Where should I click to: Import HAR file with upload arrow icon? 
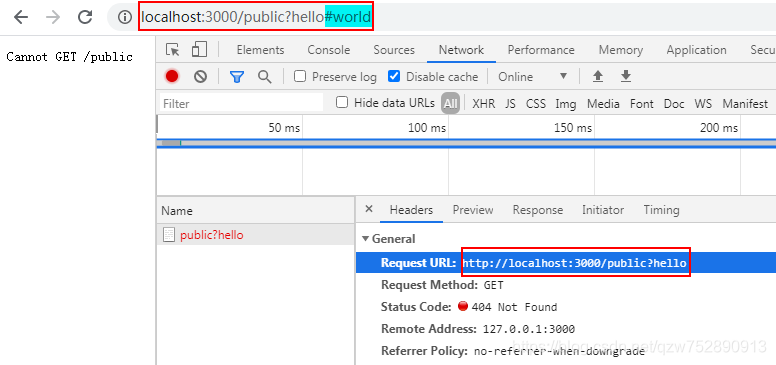coord(598,76)
